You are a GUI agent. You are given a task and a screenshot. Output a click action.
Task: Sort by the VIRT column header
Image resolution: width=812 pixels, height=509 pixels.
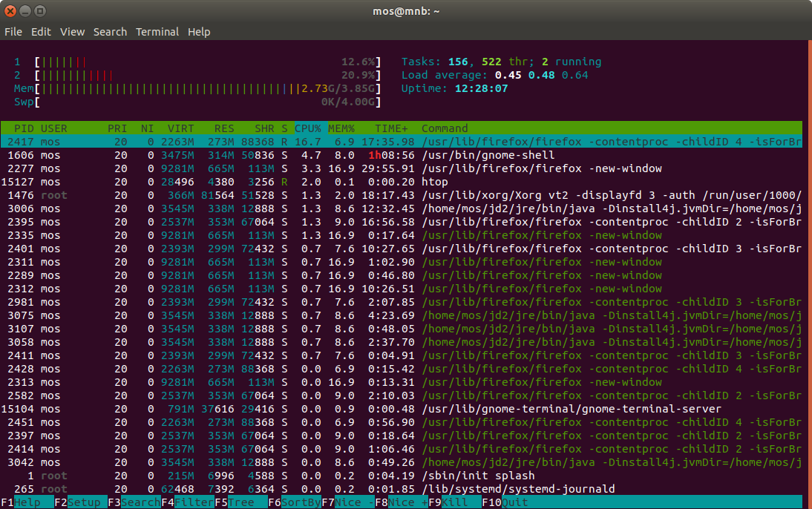click(x=180, y=128)
